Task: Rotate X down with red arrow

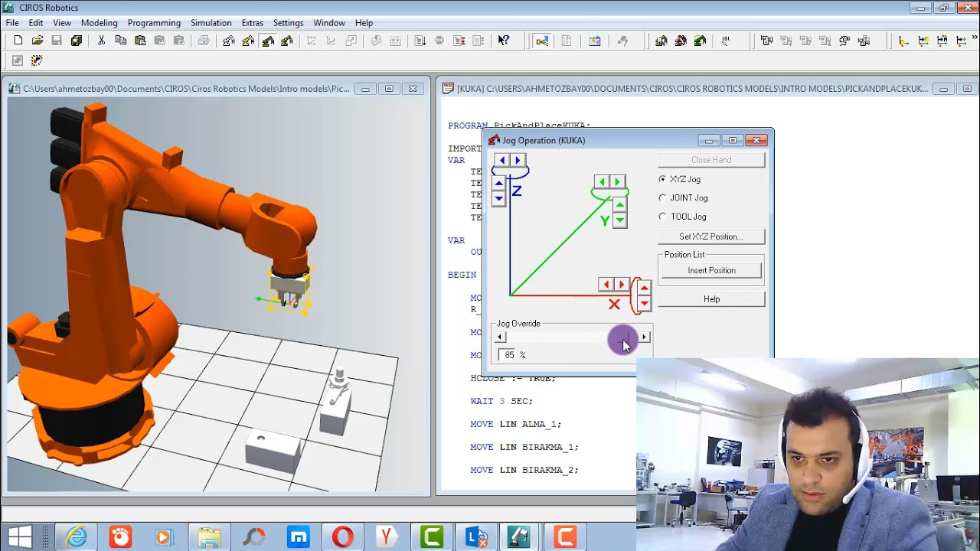Action: [644, 303]
